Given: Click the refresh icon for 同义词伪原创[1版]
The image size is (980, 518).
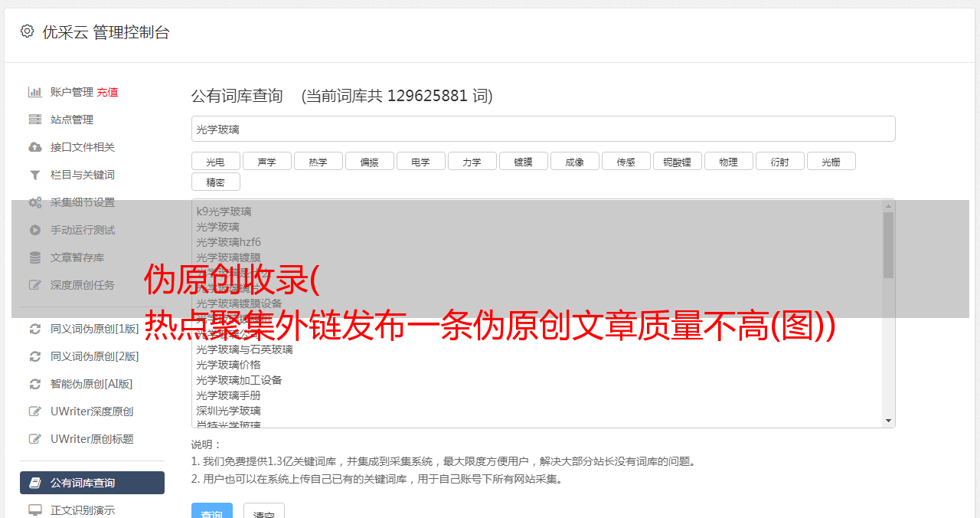Looking at the screenshot, I should point(34,329).
